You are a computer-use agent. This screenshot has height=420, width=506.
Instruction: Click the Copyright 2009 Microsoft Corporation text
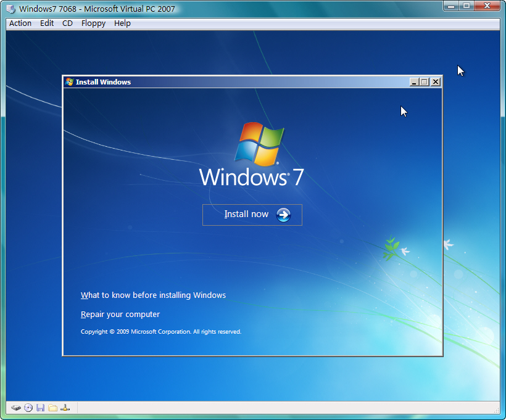point(161,332)
